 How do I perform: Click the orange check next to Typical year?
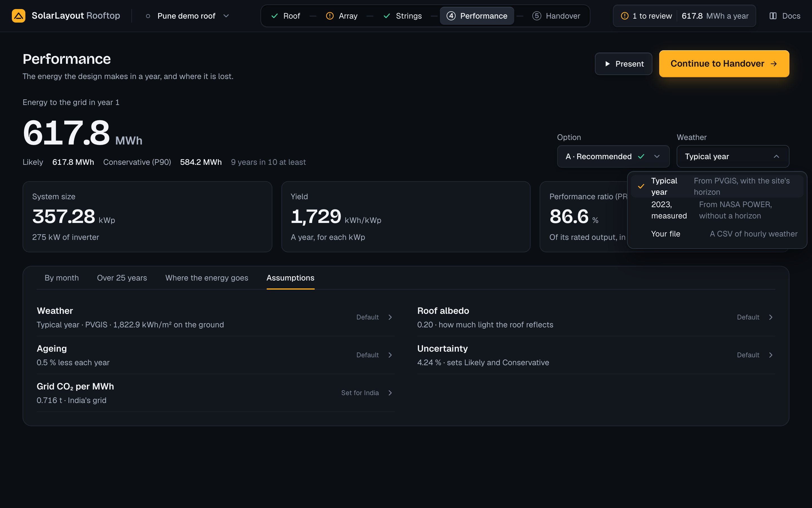click(x=641, y=187)
